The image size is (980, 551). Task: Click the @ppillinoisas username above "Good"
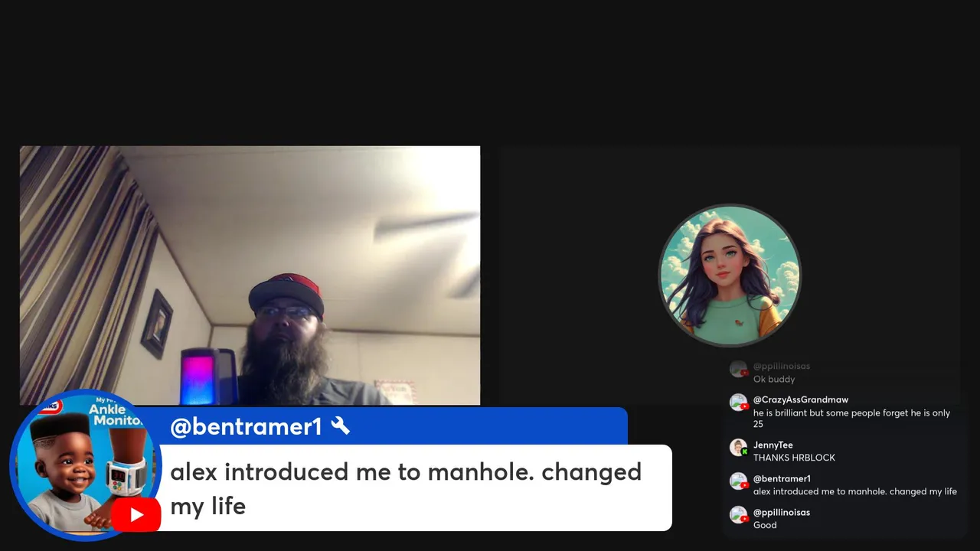point(781,512)
